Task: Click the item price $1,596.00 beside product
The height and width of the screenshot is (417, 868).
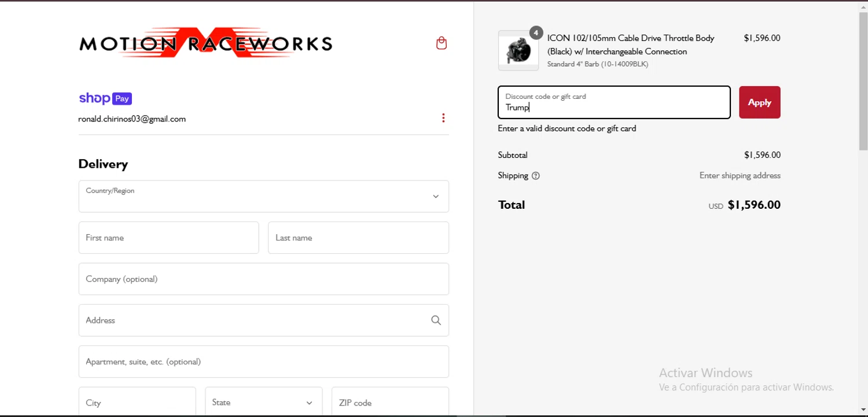Action: click(x=762, y=38)
